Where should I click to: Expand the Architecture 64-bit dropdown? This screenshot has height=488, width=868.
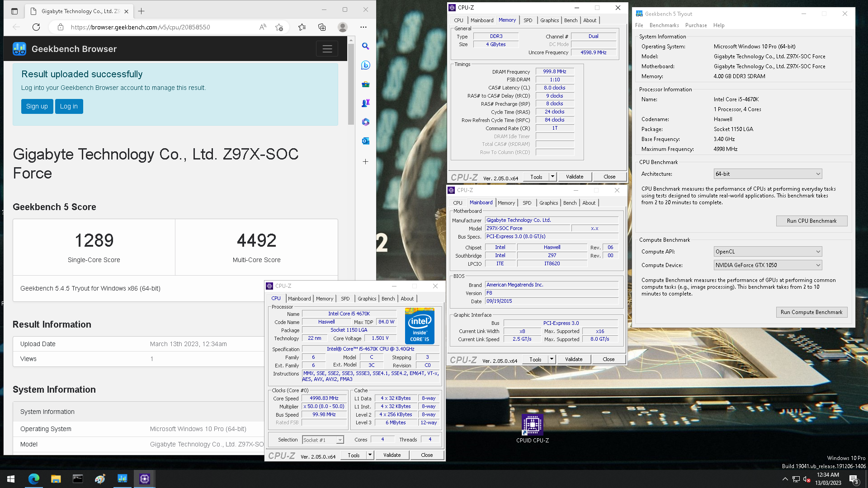click(x=768, y=174)
